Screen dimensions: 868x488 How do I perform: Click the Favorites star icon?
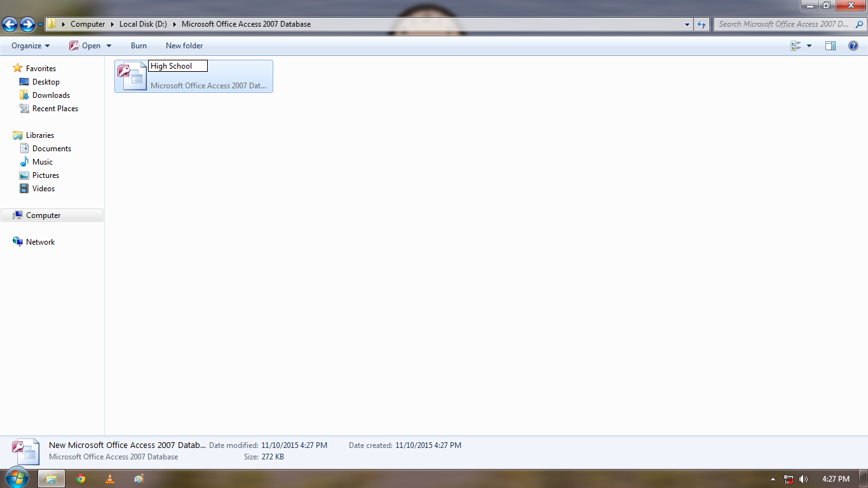[x=18, y=68]
